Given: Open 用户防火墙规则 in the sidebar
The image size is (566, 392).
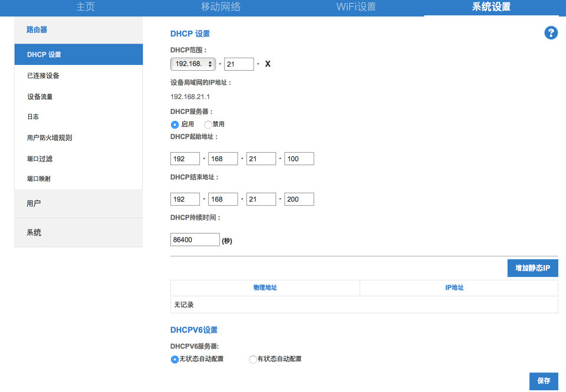Looking at the screenshot, I should 50,138.
